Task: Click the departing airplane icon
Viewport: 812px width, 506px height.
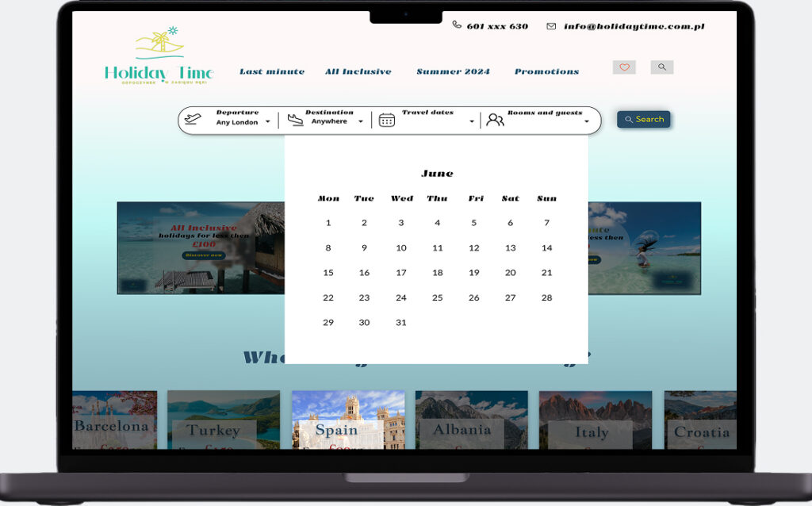Action: click(x=193, y=120)
